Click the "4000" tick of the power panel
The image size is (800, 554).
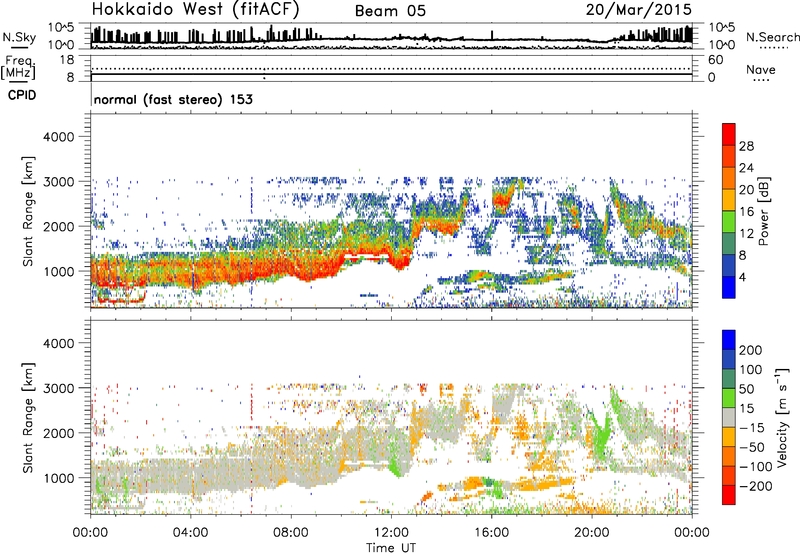pyautogui.click(x=59, y=137)
